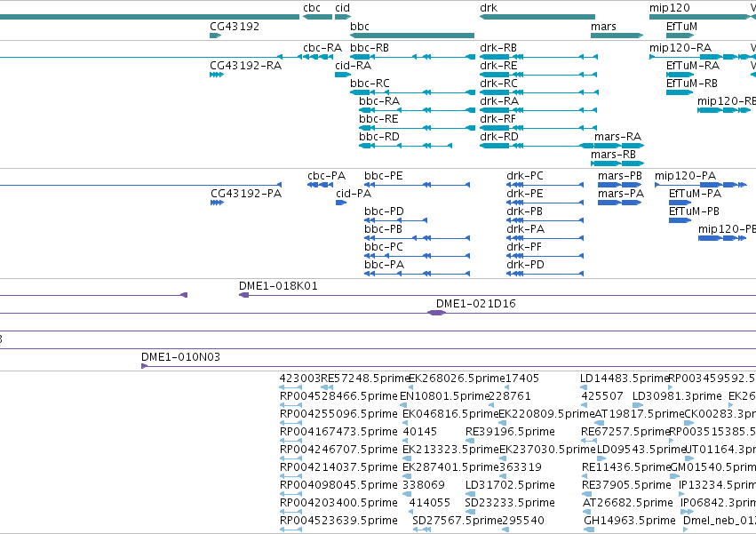Open transcript cbc-RA

tap(322, 48)
